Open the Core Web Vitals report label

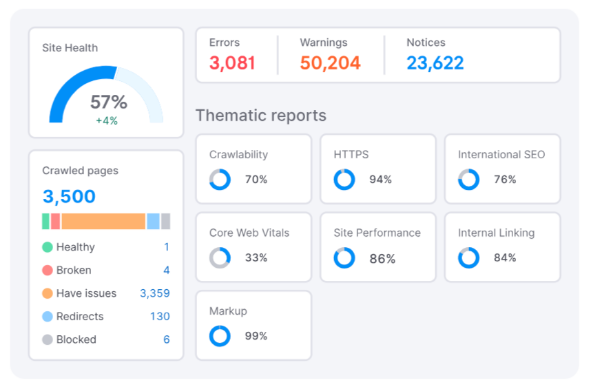point(249,233)
